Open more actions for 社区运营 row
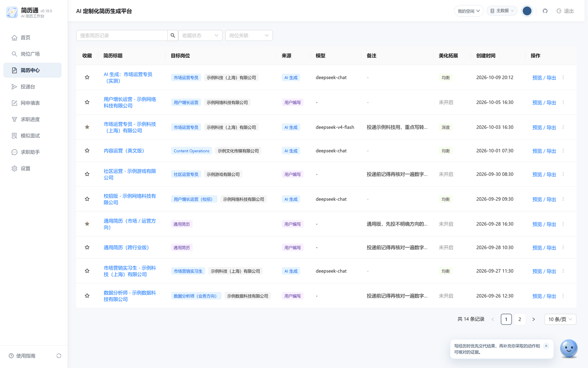Viewport: 588px width, 368px height. click(x=563, y=174)
